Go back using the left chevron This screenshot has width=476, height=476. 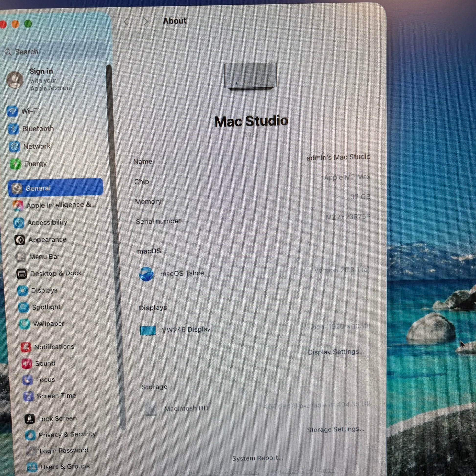[126, 22]
